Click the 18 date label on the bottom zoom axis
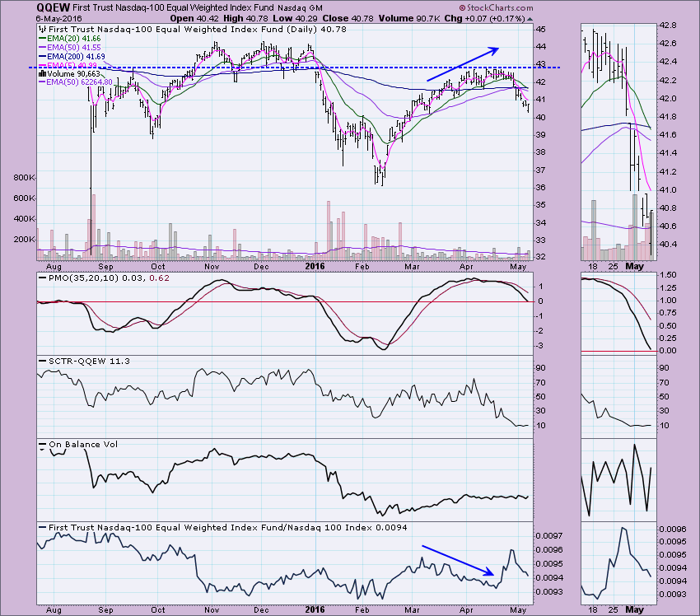Viewport: 700px width, 616px height. pyautogui.click(x=593, y=609)
